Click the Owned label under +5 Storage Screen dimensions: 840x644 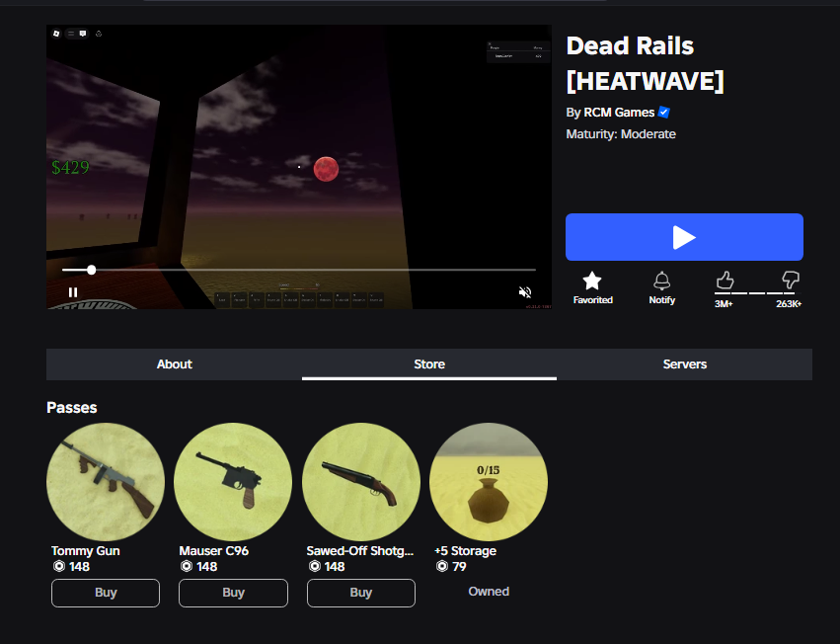(489, 592)
